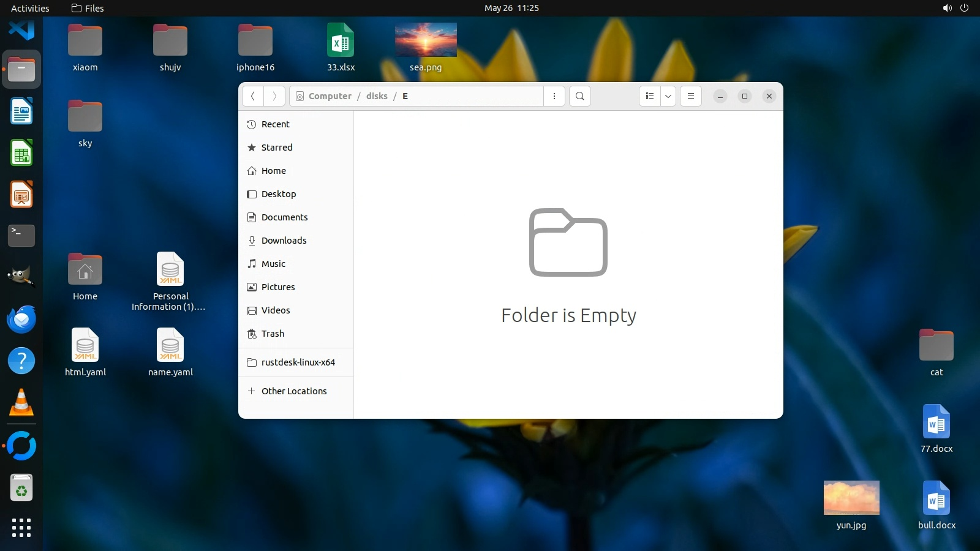Open the rustdesk-linux-x64 bookmark
980x551 pixels.
pos(298,362)
